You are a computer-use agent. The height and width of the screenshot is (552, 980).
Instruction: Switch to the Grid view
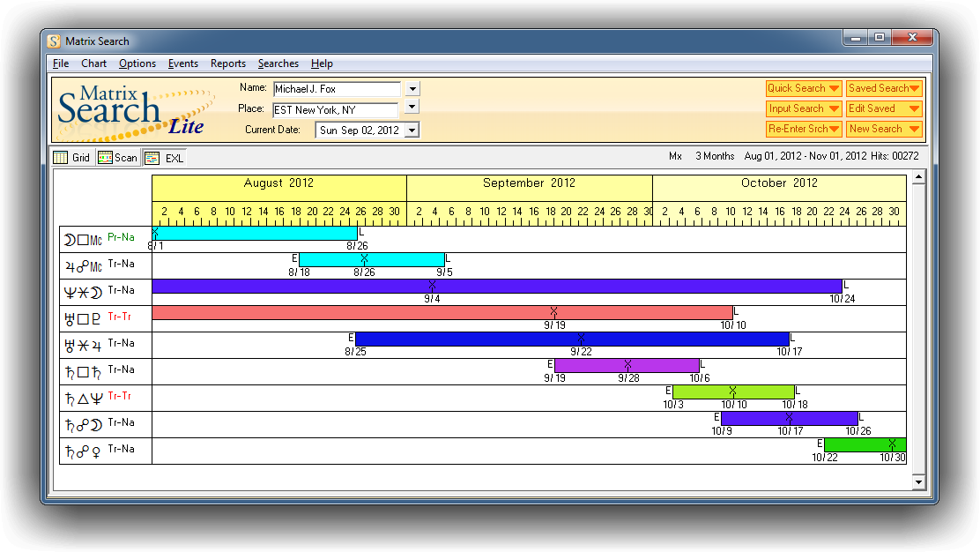(x=71, y=158)
